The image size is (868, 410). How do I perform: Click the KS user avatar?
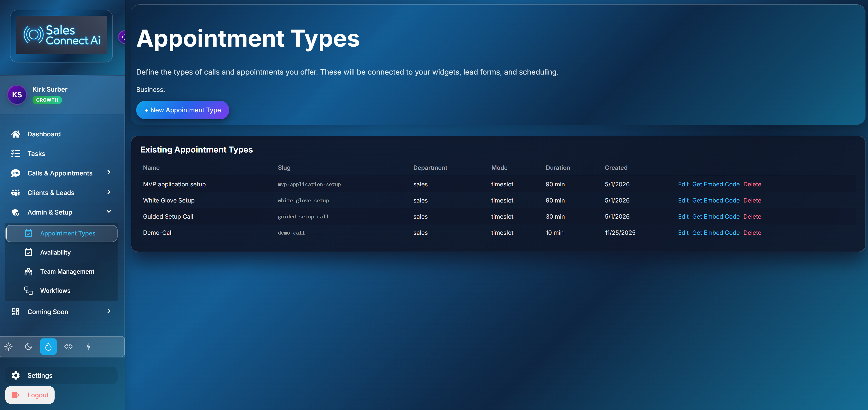click(x=17, y=95)
